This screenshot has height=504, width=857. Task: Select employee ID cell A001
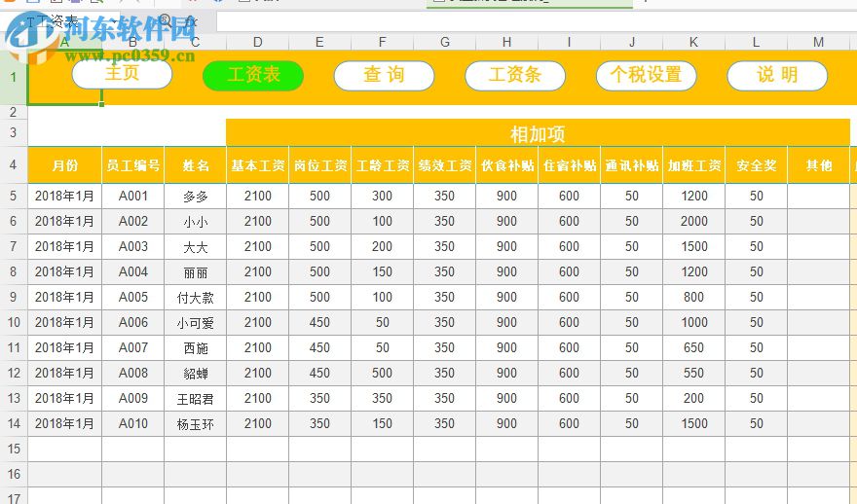click(132, 196)
